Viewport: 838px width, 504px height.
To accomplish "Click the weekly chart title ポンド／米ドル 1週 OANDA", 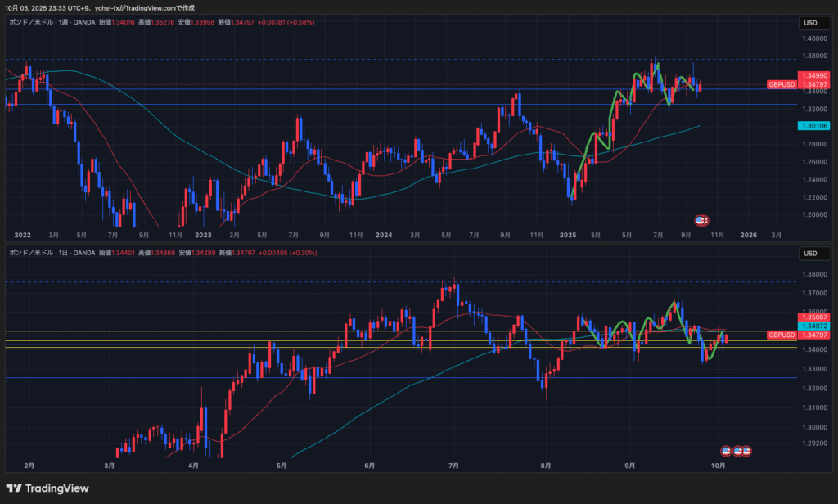I will point(51,22).
